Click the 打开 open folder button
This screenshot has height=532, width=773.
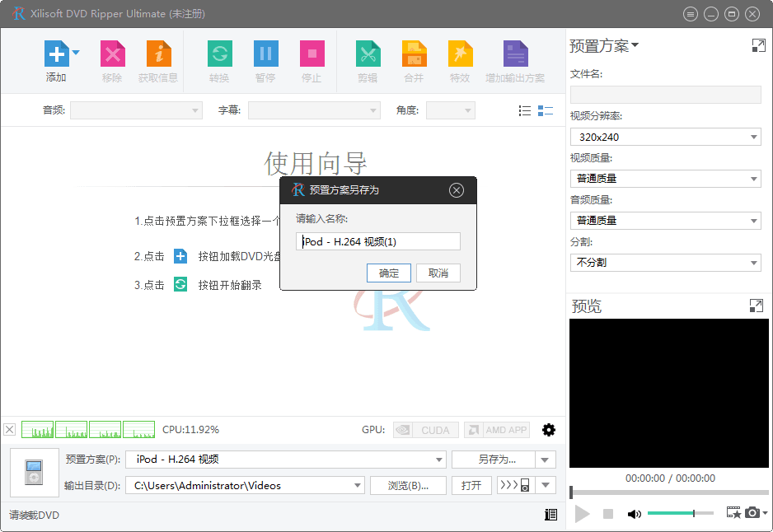471,486
